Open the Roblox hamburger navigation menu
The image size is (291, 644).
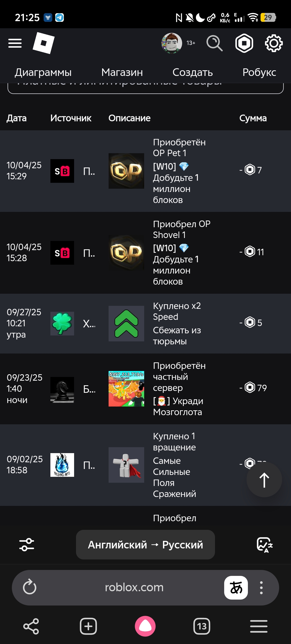tap(15, 43)
